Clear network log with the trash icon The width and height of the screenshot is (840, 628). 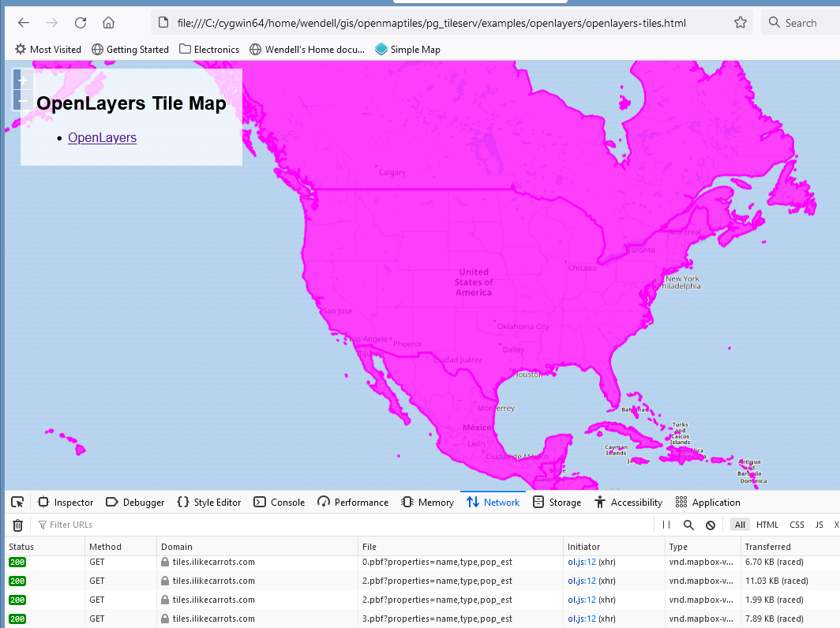(17, 525)
